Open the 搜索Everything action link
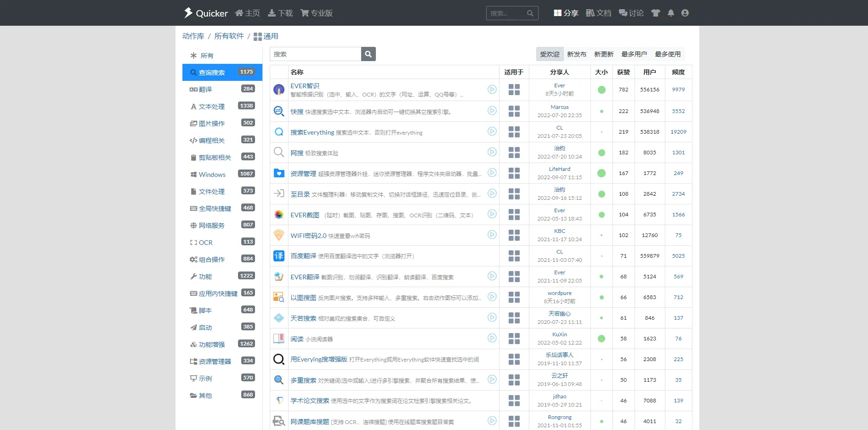This screenshot has height=430, width=868. click(312, 132)
